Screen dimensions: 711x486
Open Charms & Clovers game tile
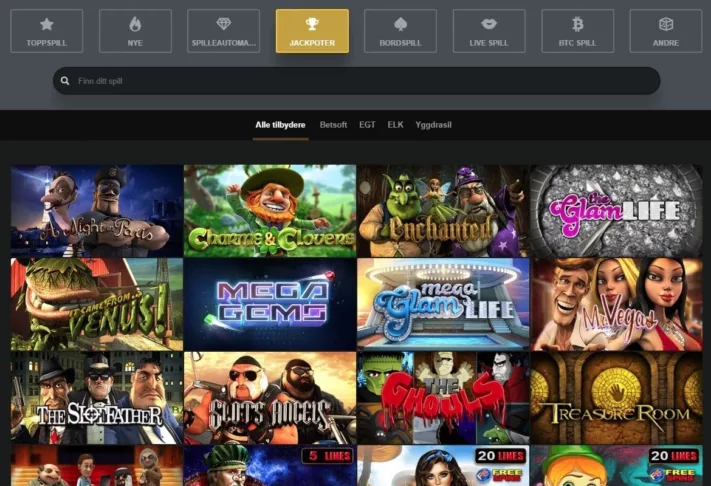point(270,211)
